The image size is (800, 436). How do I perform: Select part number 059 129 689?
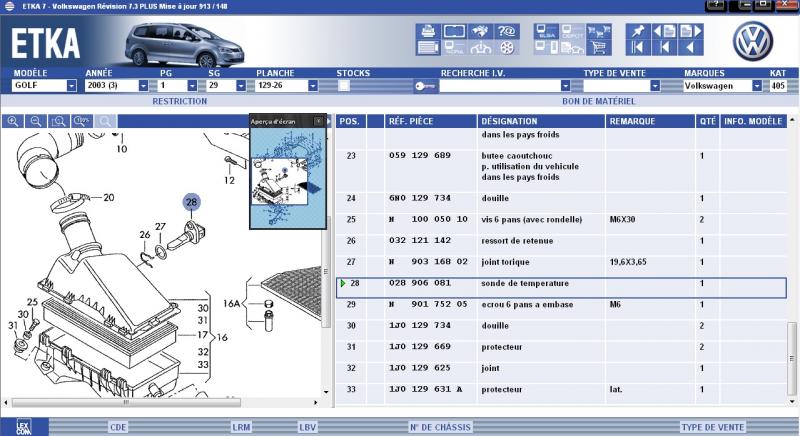420,156
